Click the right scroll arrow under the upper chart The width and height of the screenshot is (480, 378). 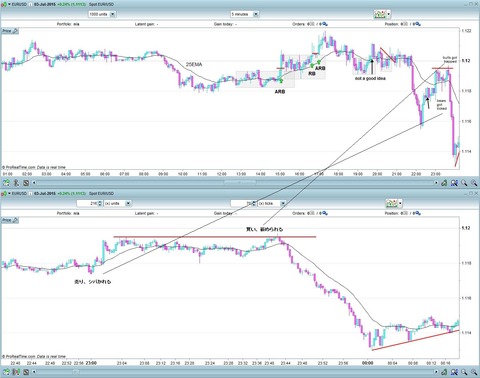[x=436, y=183]
